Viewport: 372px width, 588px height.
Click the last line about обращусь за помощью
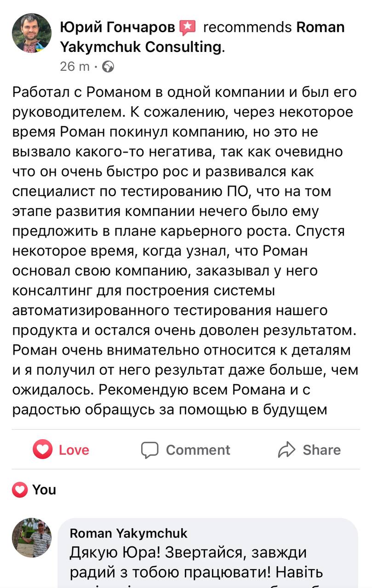coord(170,408)
